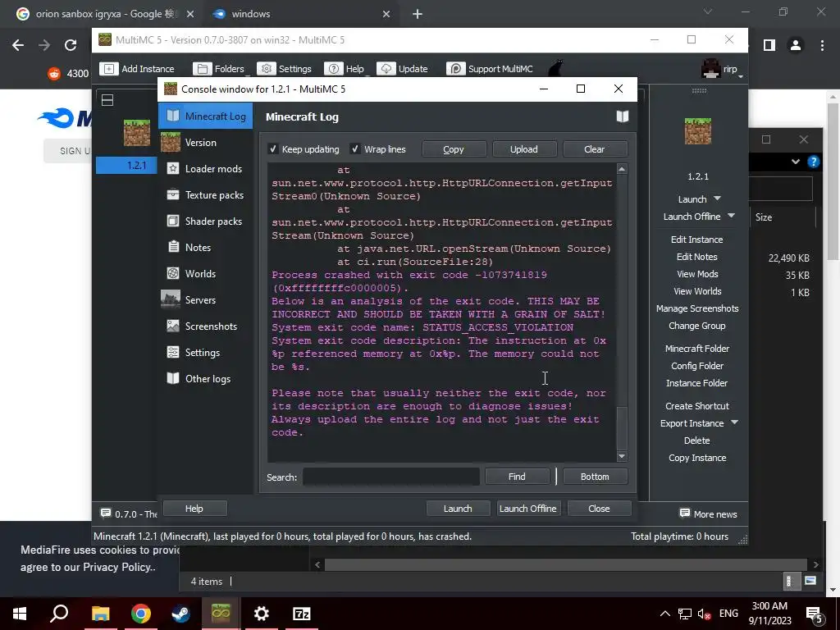Click the Chrome reload button
This screenshot has width=840, height=630.
[71, 45]
